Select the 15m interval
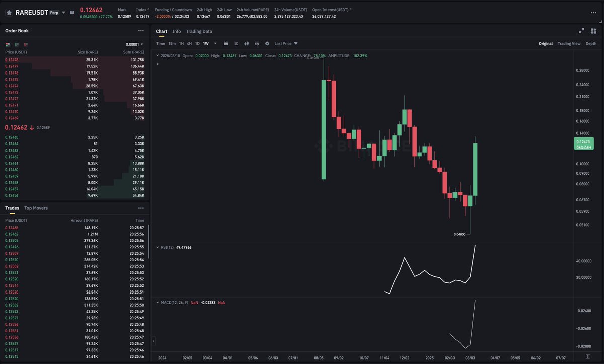The height and width of the screenshot is (364, 604). pyautogui.click(x=172, y=44)
